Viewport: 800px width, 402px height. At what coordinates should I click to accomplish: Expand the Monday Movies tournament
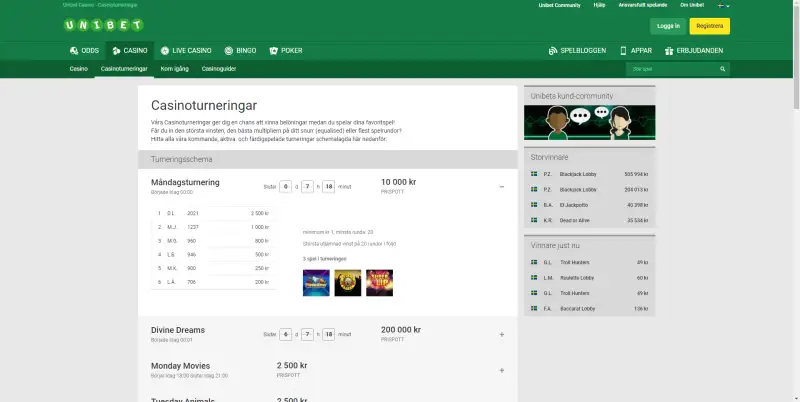pyautogui.click(x=502, y=370)
